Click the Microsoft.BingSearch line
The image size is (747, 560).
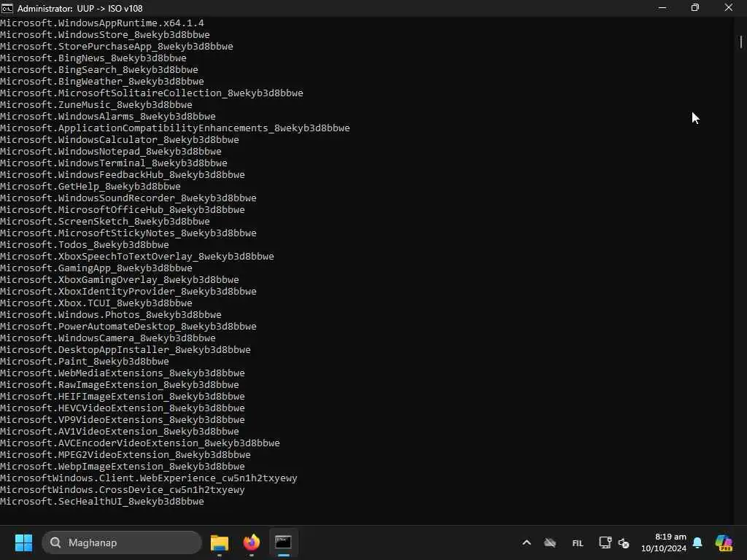[x=99, y=69]
